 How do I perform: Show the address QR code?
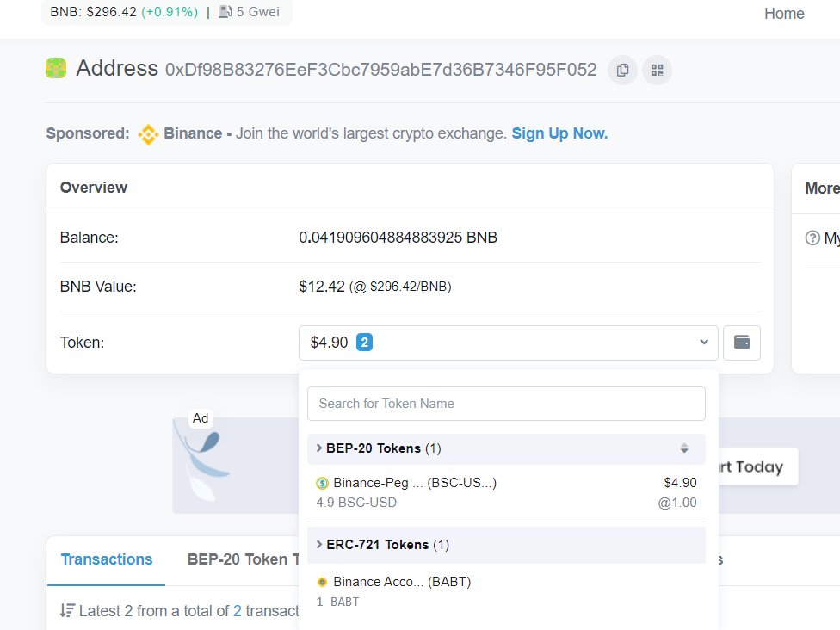pyautogui.click(x=657, y=71)
